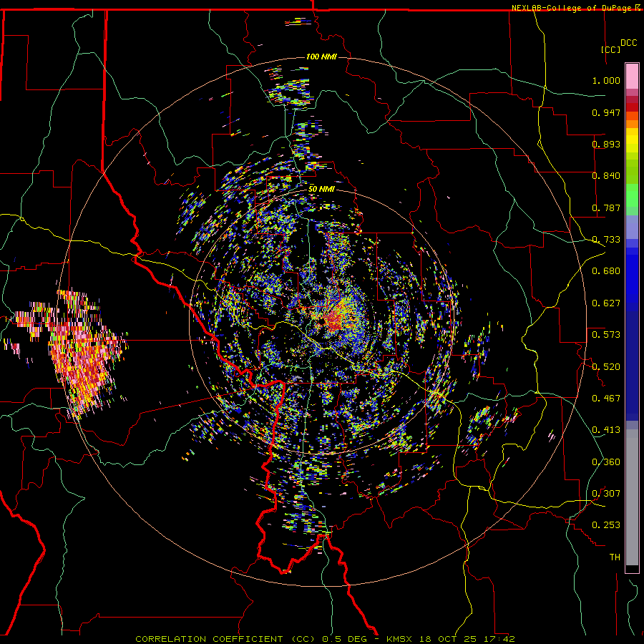
Task: Click the green 0.787 color bar segment
Action: pyautogui.click(x=632, y=200)
